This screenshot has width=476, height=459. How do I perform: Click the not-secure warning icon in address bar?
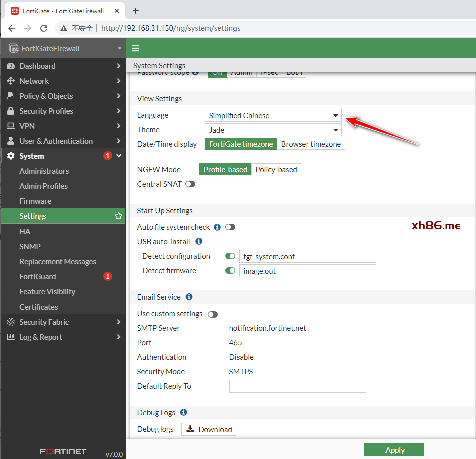(x=64, y=28)
